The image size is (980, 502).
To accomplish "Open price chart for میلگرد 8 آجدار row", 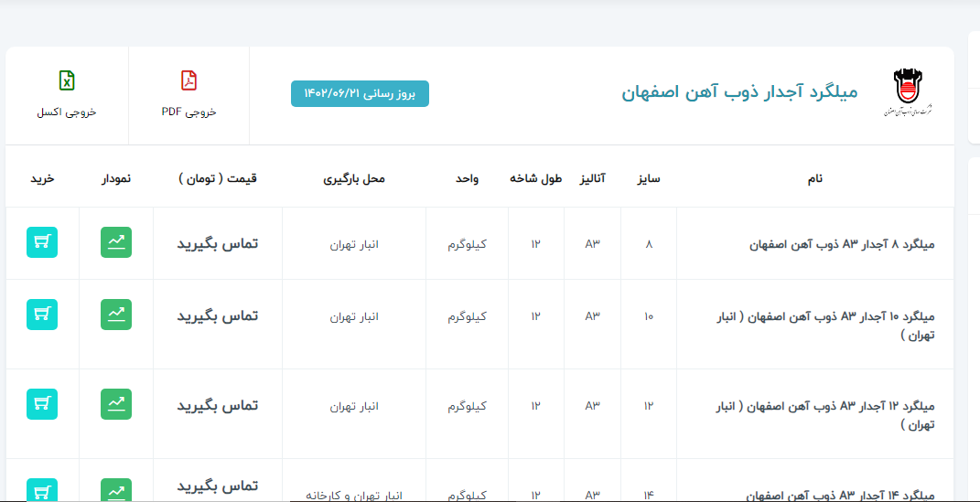I will click(x=116, y=242).
